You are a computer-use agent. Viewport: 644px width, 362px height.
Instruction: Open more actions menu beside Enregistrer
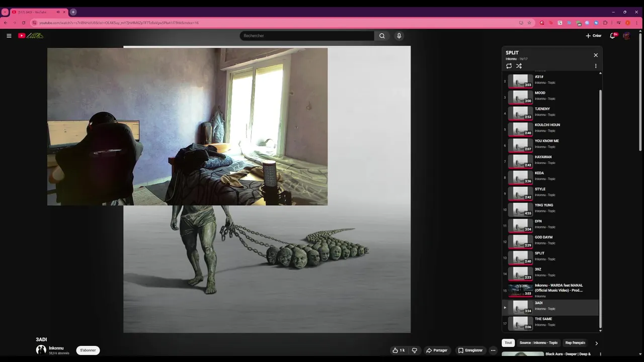(x=493, y=350)
